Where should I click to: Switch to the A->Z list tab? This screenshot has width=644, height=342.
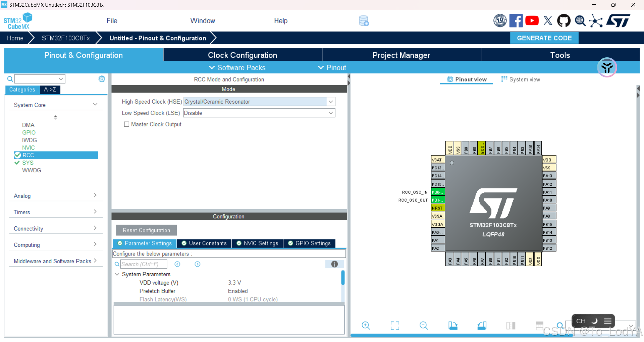50,90
